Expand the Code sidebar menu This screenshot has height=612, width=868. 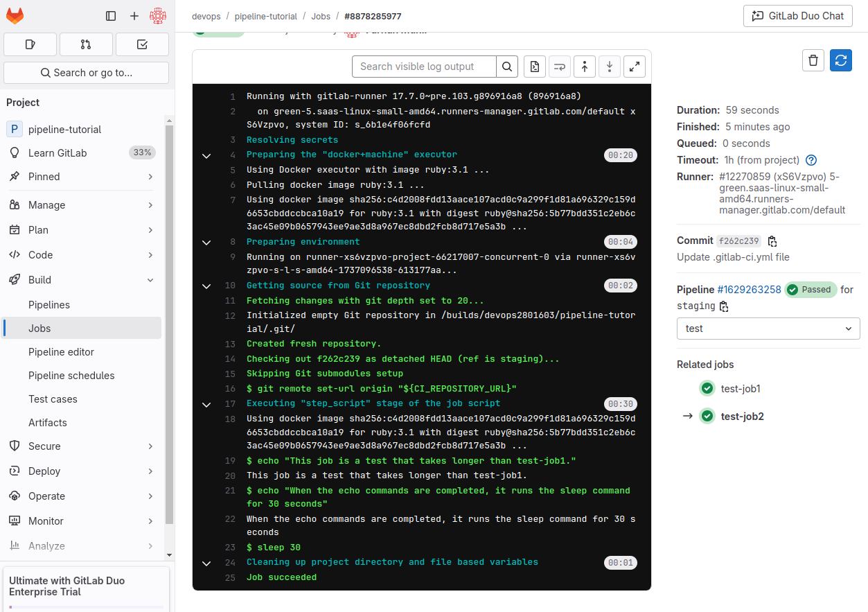tap(82, 255)
